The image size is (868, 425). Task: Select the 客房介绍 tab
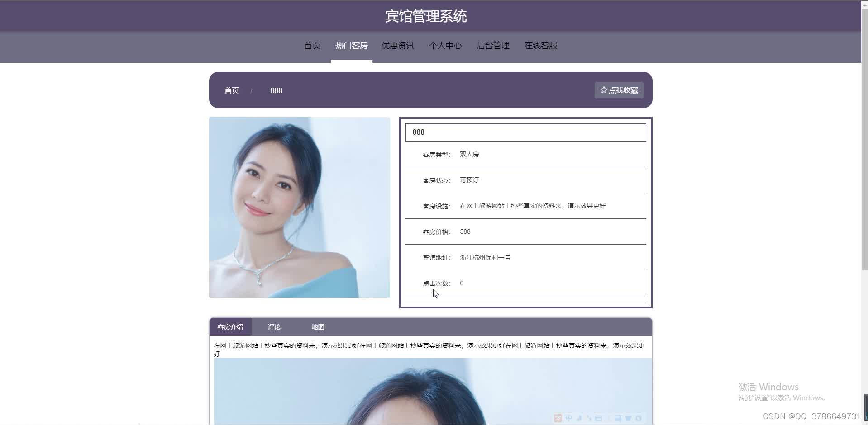tap(230, 327)
